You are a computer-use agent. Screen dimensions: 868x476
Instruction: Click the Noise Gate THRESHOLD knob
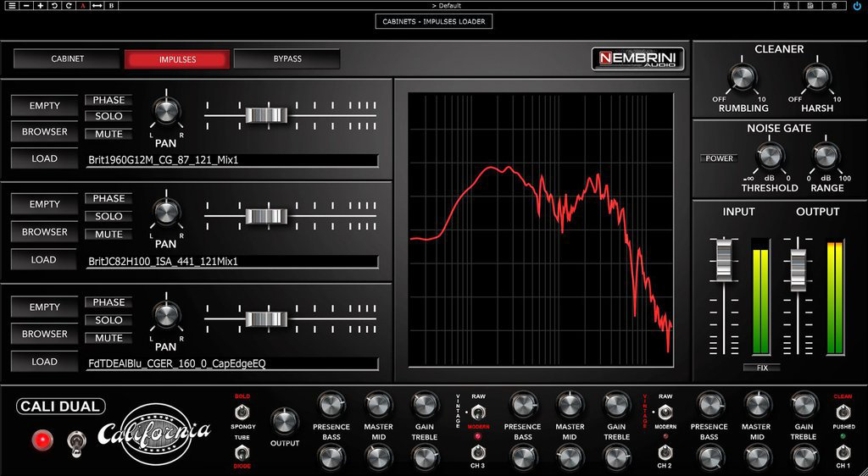tap(770, 157)
